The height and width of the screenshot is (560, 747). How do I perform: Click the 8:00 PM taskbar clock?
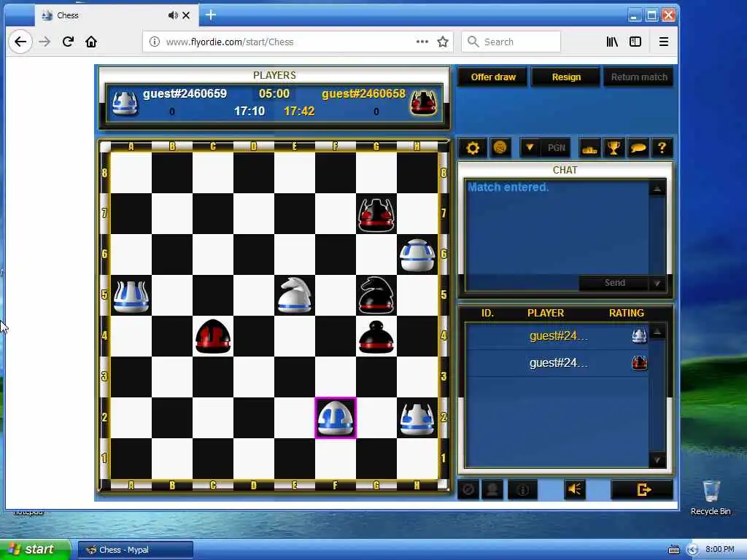pos(719,550)
